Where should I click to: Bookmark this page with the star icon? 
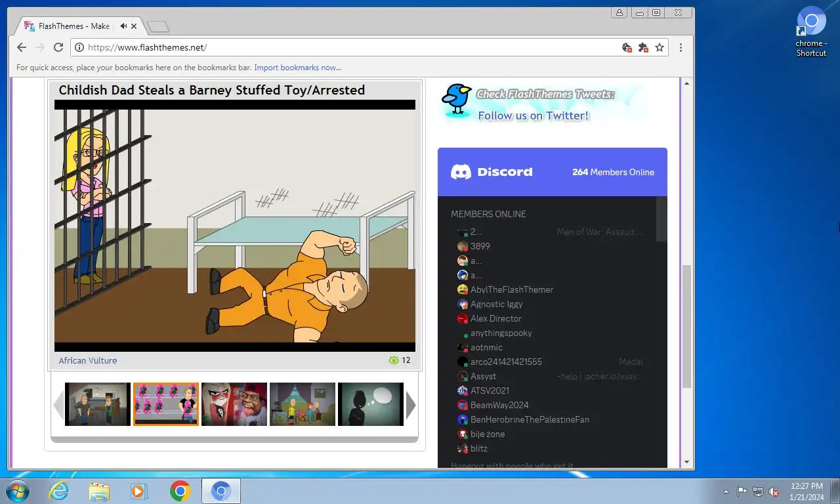pos(660,47)
